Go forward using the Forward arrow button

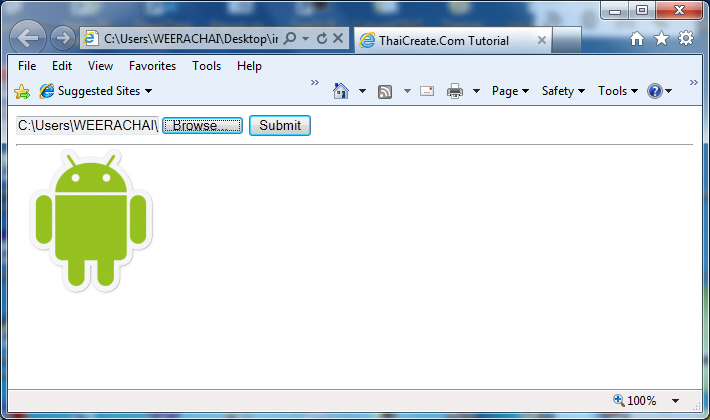pyautogui.click(x=62, y=38)
